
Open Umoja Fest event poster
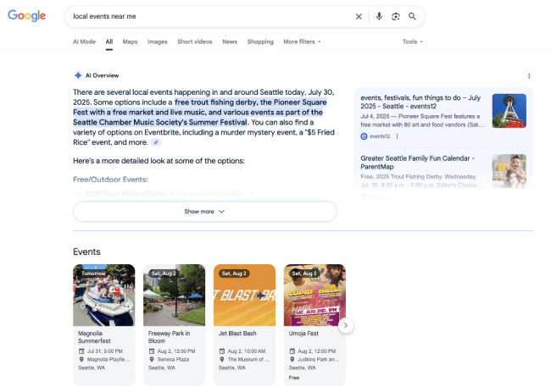(x=314, y=295)
